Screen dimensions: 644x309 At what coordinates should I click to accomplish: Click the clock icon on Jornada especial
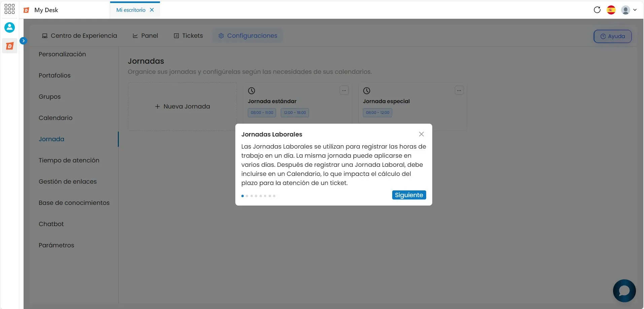coord(367,91)
